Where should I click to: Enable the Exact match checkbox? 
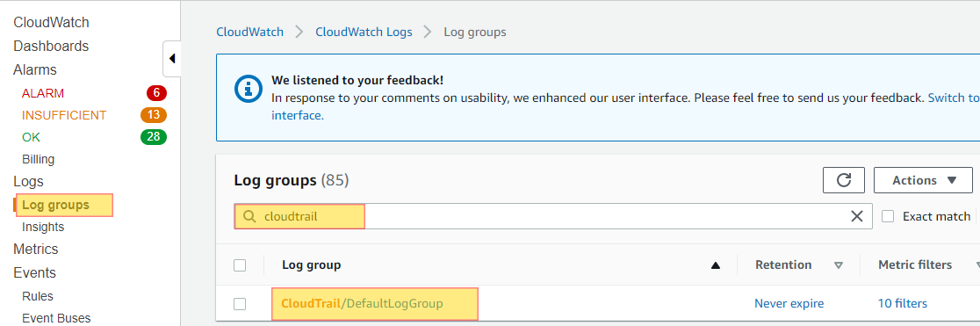(x=888, y=216)
